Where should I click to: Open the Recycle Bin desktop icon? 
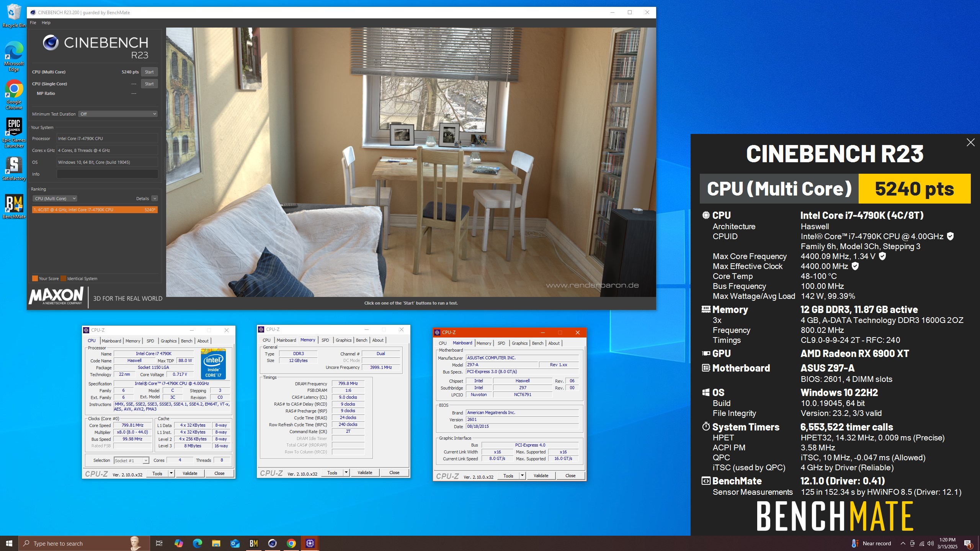(14, 15)
